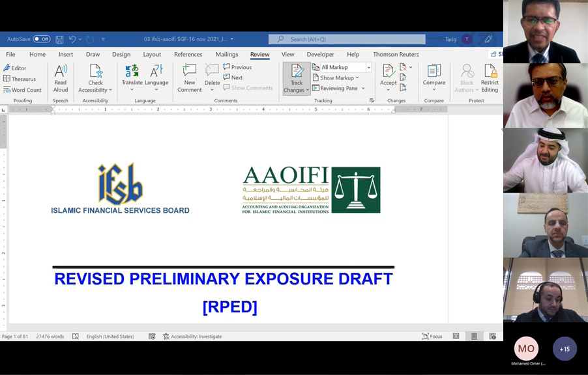Click the Undo arrow icon
The width and height of the screenshot is (588, 375).
point(72,39)
